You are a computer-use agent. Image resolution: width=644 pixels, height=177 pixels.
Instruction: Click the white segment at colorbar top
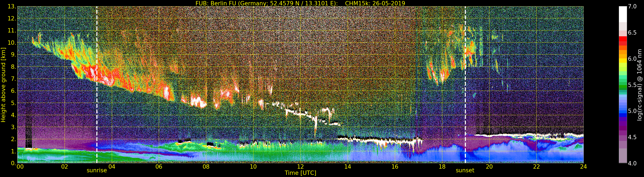pyautogui.click(x=623, y=14)
